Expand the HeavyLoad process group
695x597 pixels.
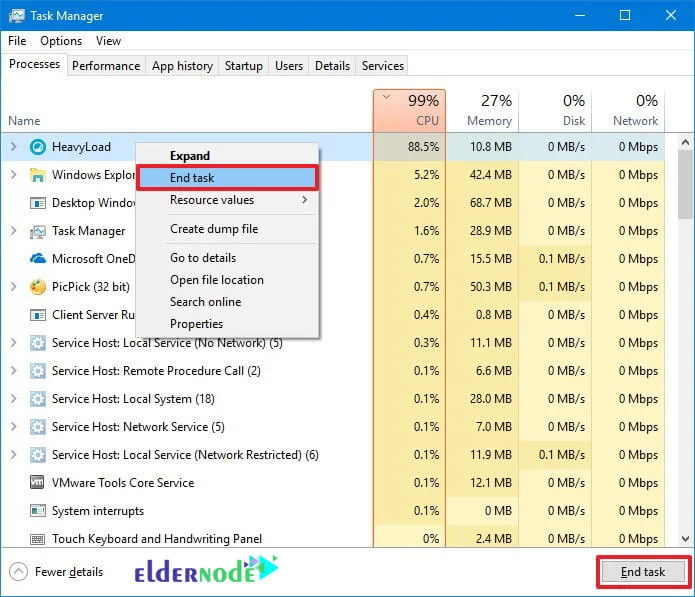click(13, 147)
